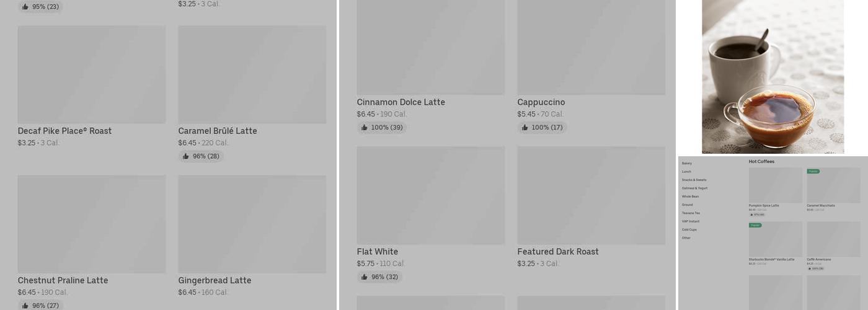The height and width of the screenshot is (310, 868).
Task: Open the Whole Bean category
Action: click(690, 197)
